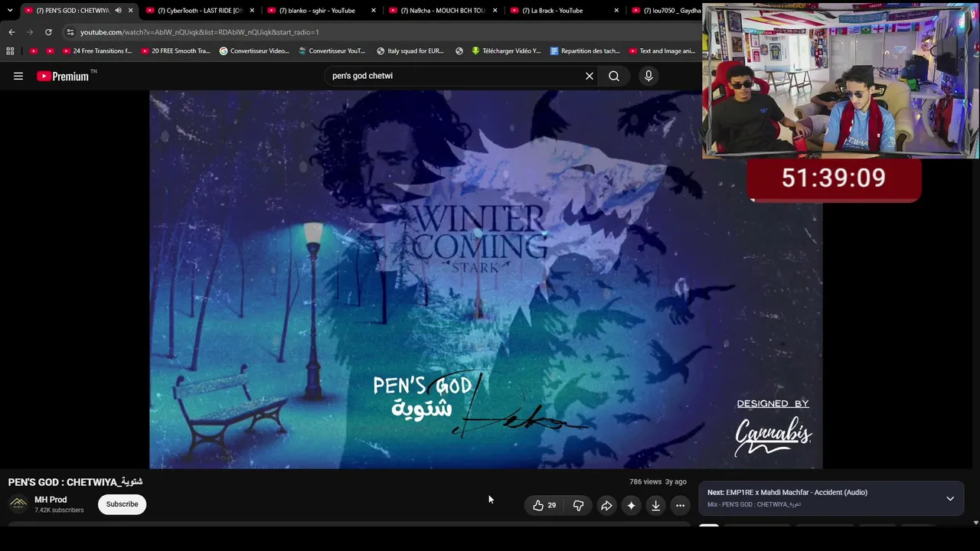The width and height of the screenshot is (980, 551).
Task: Open MH Prod channel avatar
Action: point(18,504)
